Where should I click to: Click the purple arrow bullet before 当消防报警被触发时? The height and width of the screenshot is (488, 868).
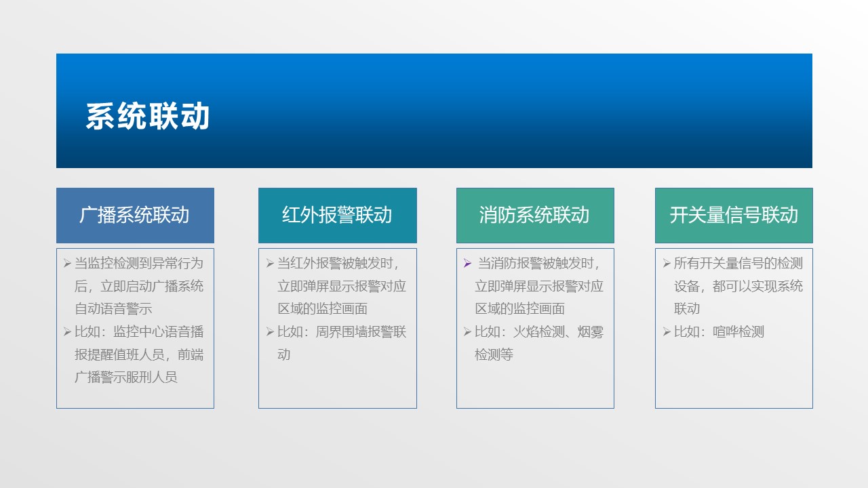(467, 264)
